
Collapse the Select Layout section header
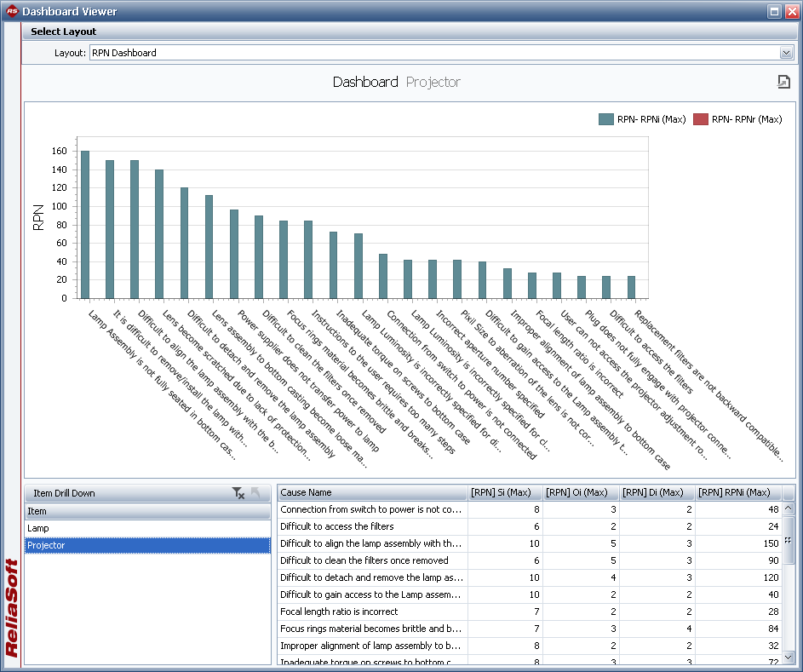point(64,32)
